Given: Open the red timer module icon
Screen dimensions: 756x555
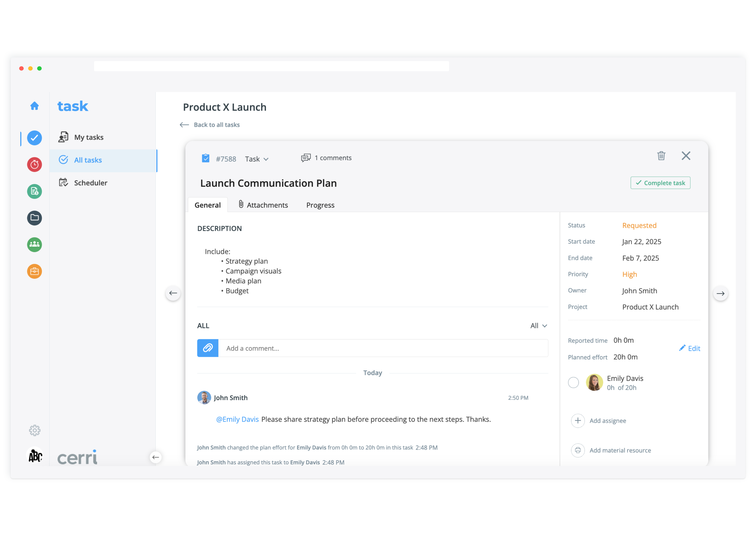Looking at the screenshot, I should coord(34,165).
